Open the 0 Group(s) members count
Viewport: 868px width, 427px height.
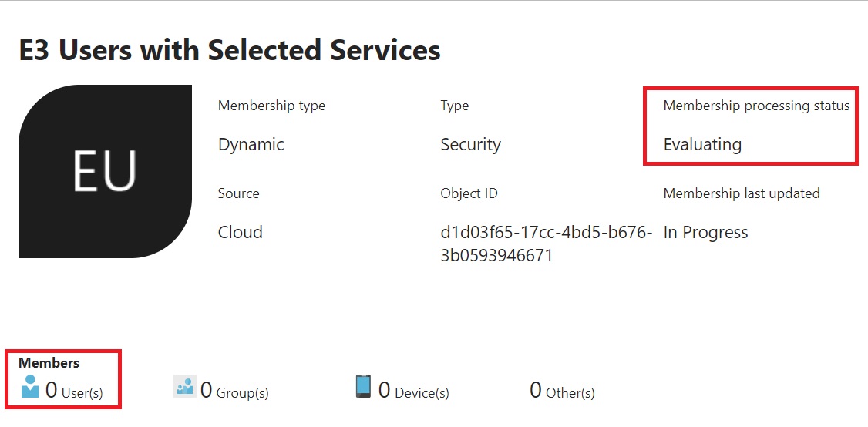pyautogui.click(x=234, y=391)
